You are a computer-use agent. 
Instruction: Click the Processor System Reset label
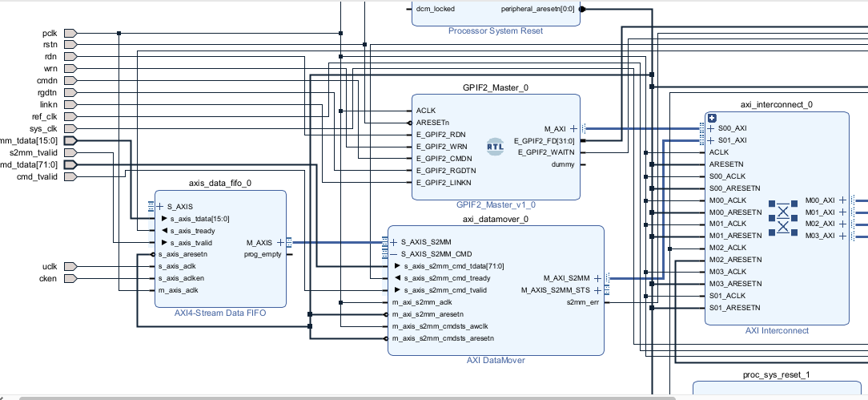click(495, 31)
